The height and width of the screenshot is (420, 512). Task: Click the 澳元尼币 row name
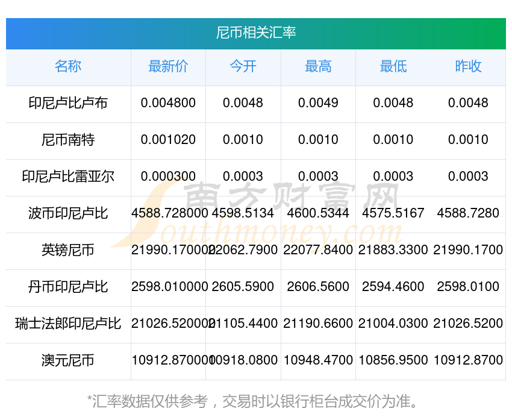(68, 360)
